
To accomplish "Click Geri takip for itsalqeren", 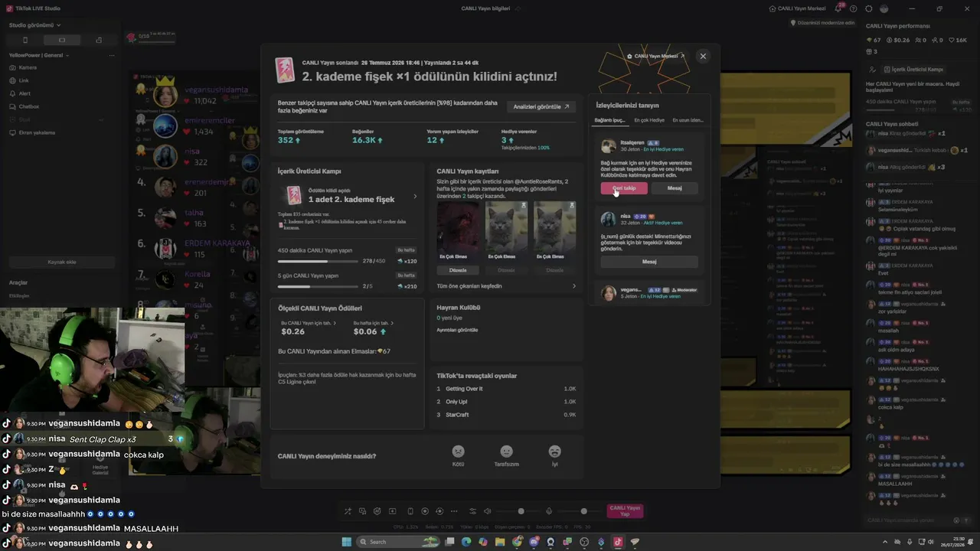I will pyautogui.click(x=624, y=188).
